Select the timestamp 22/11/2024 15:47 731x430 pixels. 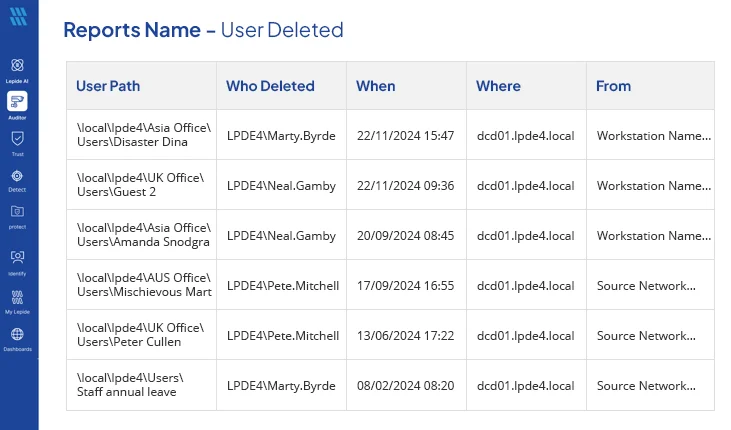pos(406,136)
